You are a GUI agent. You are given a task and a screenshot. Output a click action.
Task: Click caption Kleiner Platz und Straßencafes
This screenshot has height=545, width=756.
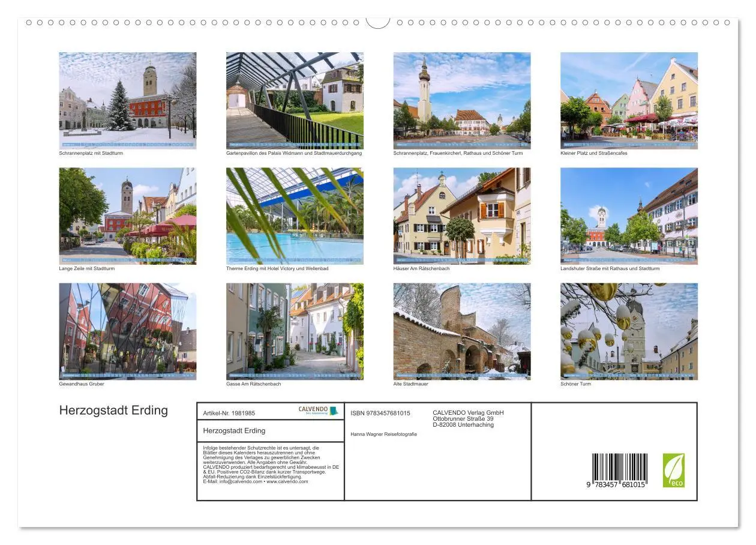point(594,153)
